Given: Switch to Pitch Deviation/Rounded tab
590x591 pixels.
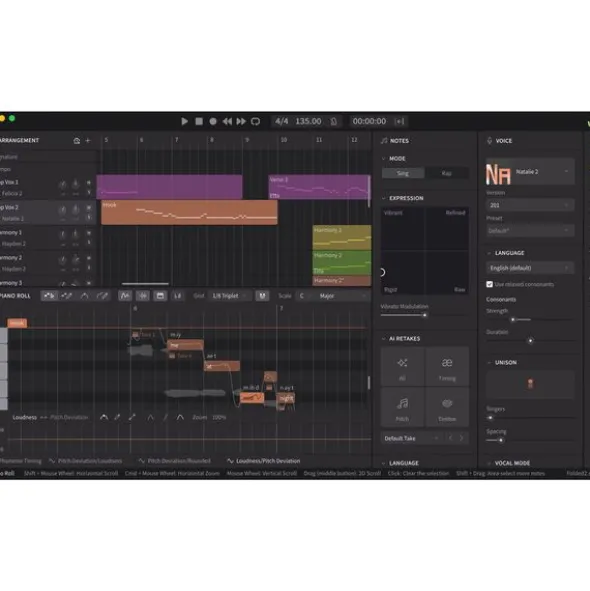Looking at the screenshot, I should [x=175, y=461].
